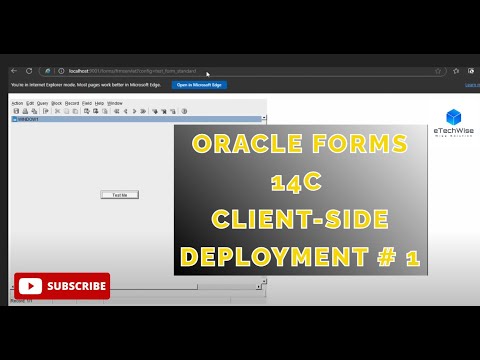Go to Previous Block via toolbar

(116, 111)
